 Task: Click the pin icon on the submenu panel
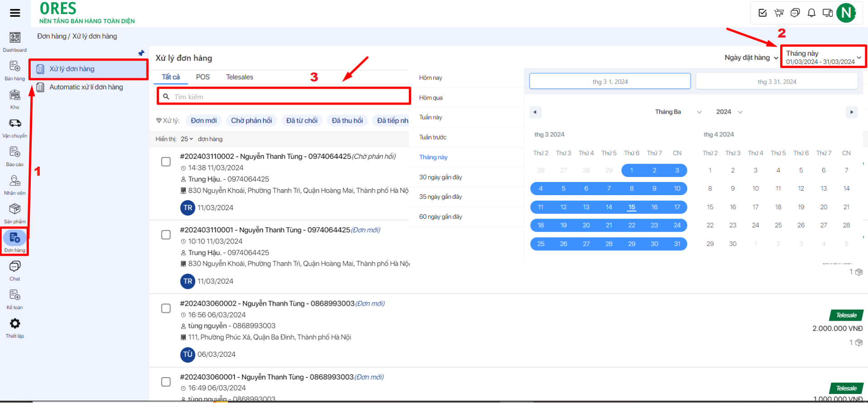point(141,53)
